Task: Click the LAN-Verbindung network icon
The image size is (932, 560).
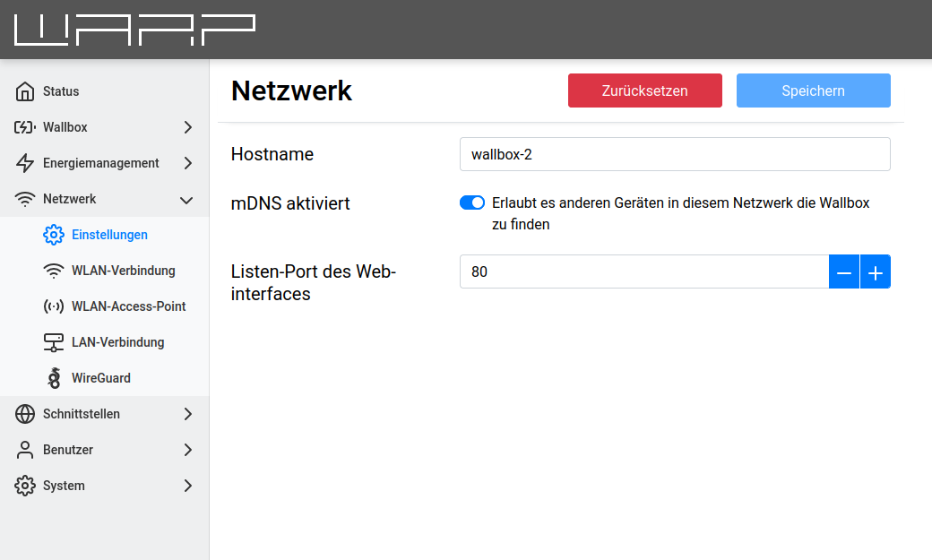Action: click(54, 342)
